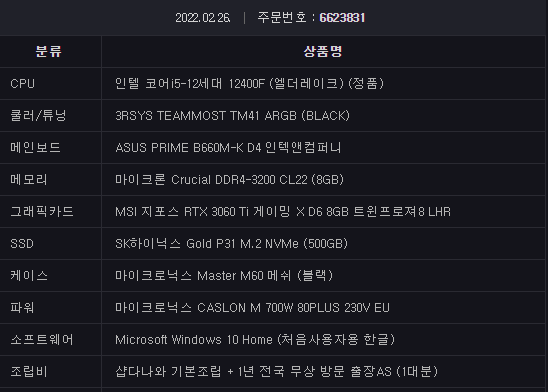Click the 상품명 column header

pos(323,51)
